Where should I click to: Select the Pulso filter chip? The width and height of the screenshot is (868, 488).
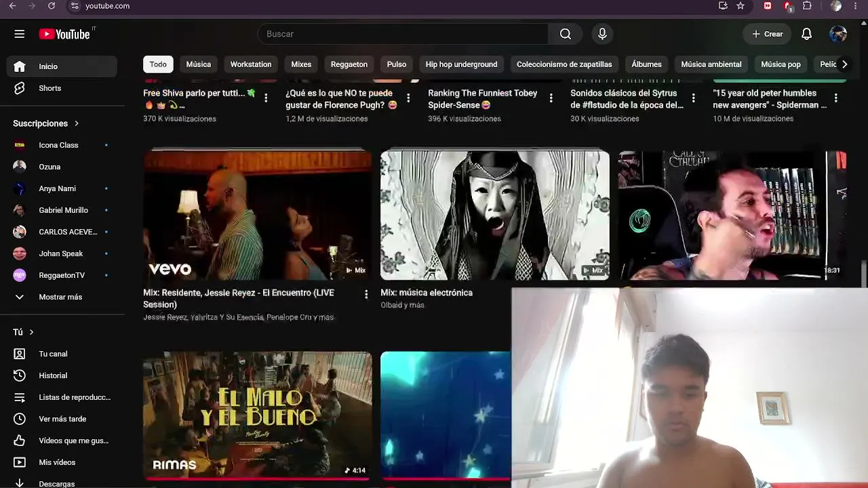point(397,64)
